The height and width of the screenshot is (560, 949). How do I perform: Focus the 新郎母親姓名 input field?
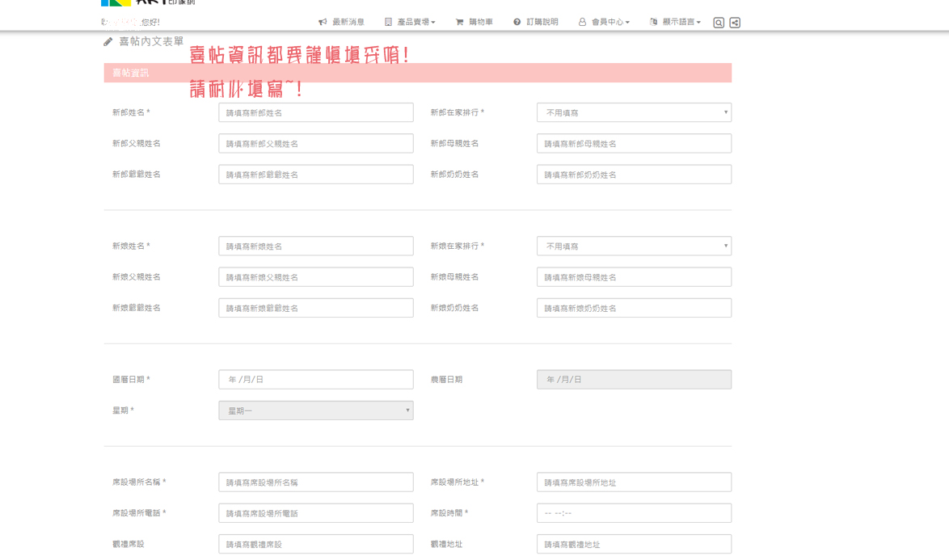634,143
